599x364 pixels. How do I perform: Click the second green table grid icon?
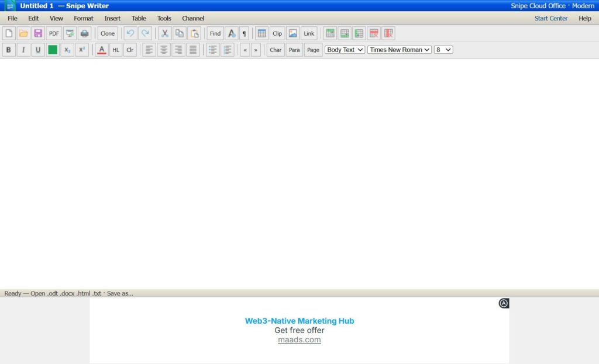pos(345,33)
